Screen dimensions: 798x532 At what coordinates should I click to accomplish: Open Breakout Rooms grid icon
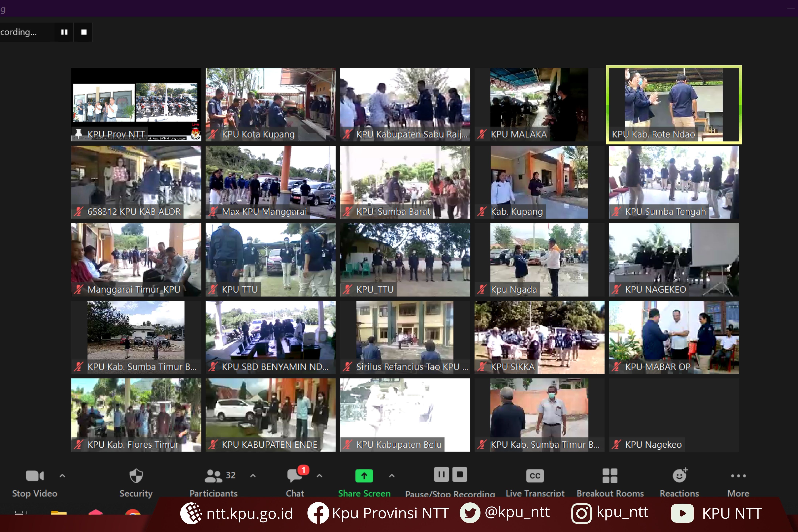pyautogui.click(x=610, y=476)
